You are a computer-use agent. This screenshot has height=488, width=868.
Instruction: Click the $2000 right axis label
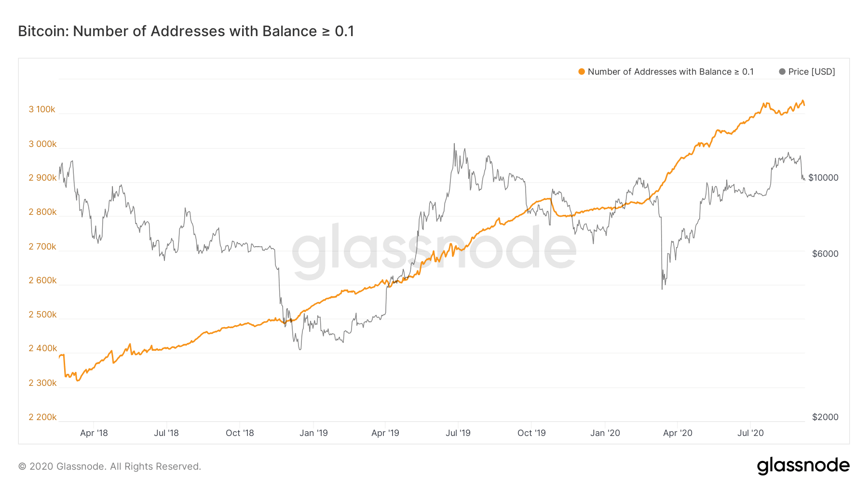click(825, 417)
